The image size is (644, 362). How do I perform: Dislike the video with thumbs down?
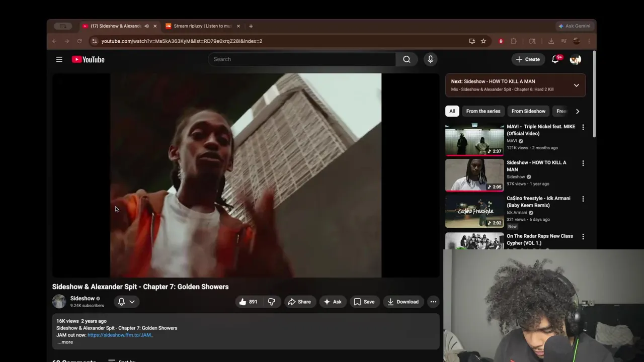tap(272, 302)
